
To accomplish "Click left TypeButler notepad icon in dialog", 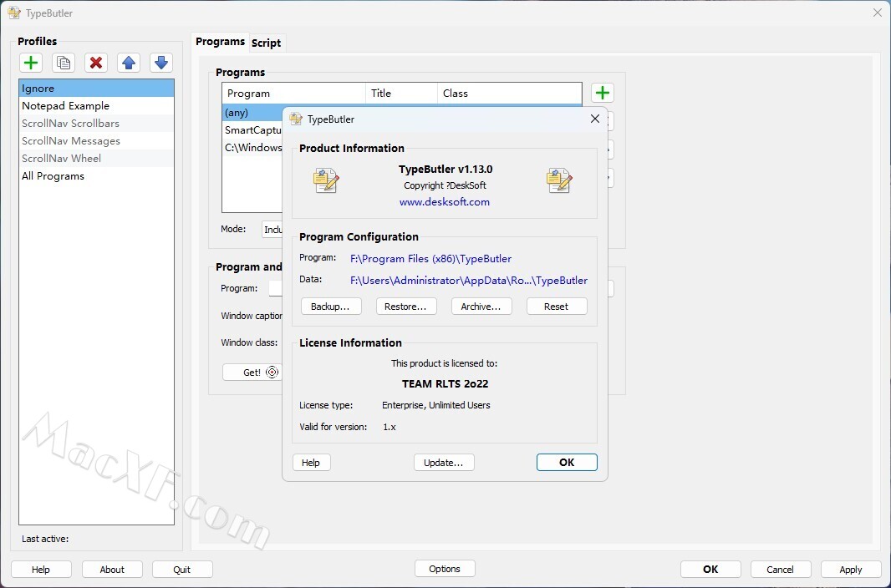I will click(326, 180).
